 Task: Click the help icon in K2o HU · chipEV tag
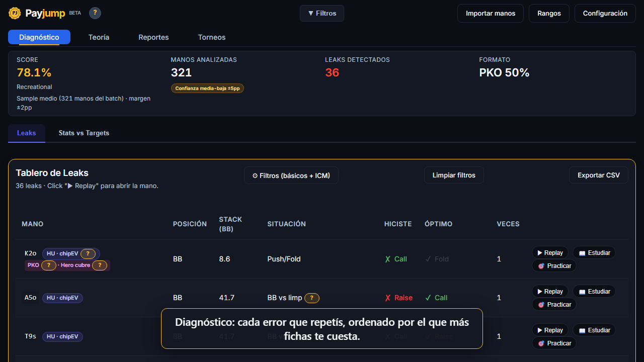pos(88,254)
